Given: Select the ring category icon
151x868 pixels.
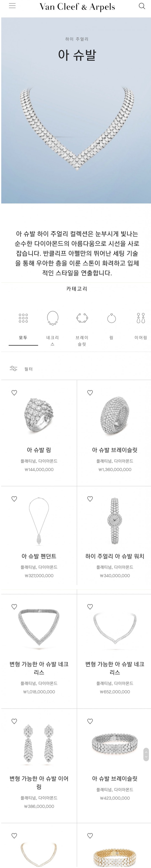Looking at the screenshot, I should tap(111, 318).
